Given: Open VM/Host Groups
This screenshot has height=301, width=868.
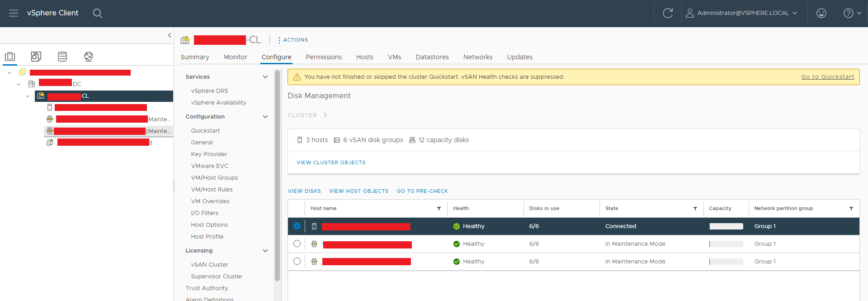Looking at the screenshot, I should (214, 178).
